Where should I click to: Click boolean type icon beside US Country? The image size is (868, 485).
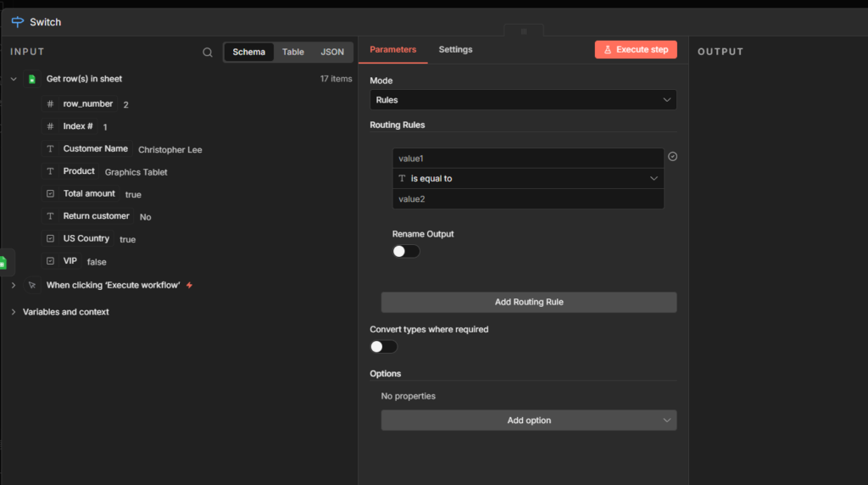click(50, 238)
